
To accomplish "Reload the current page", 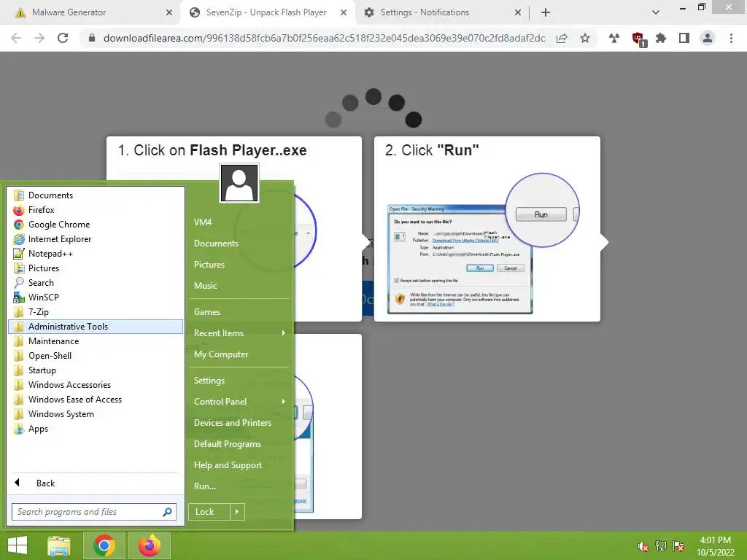I will pos(63,38).
